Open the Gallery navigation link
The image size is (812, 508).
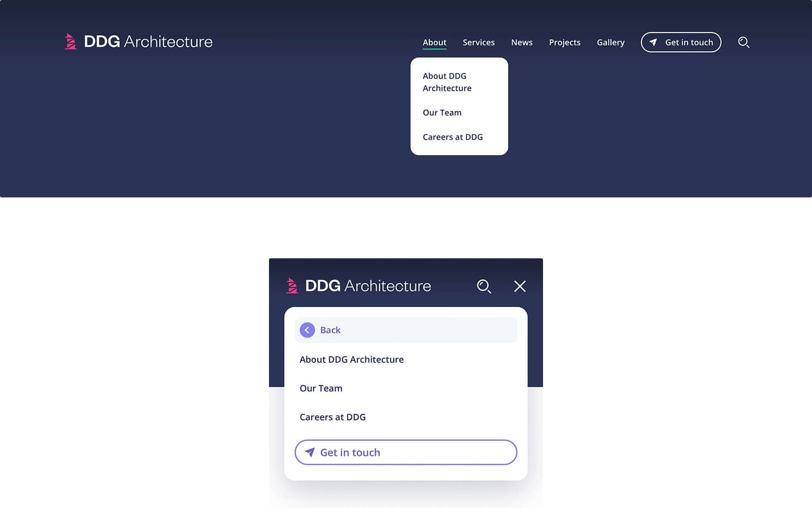[x=611, y=43]
